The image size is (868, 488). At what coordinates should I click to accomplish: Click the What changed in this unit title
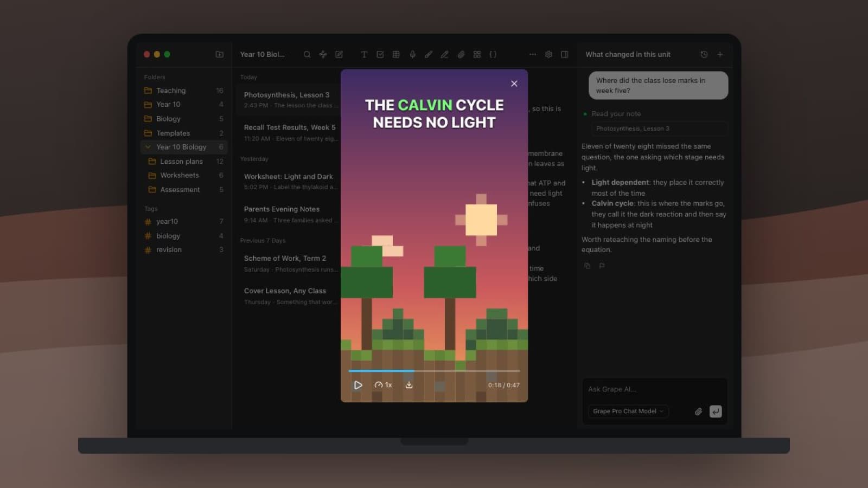point(628,54)
